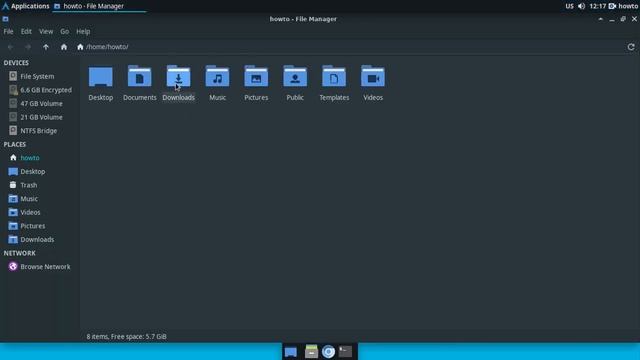Image resolution: width=640 pixels, height=360 pixels.
Task: Reload the folder with refresh icon
Action: [631, 47]
